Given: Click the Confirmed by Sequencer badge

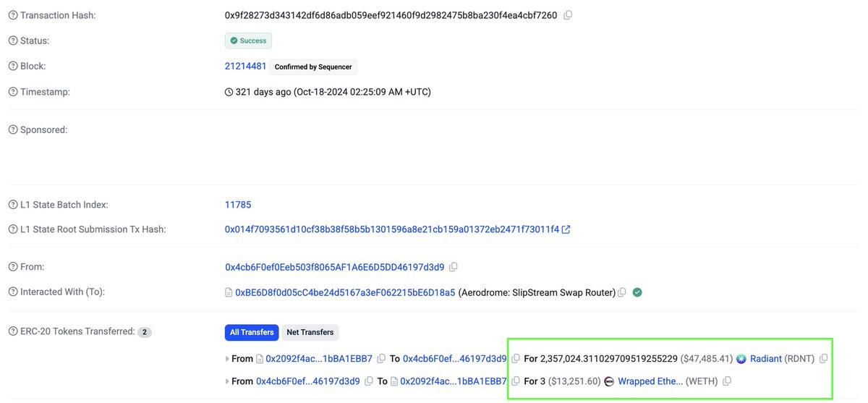Looking at the screenshot, I should [313, 67].
